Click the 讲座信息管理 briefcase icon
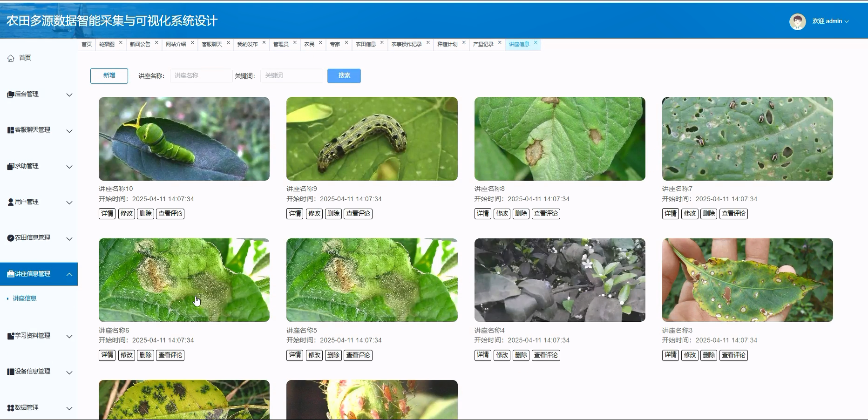868x420 pixels. (x=11, y=274)
